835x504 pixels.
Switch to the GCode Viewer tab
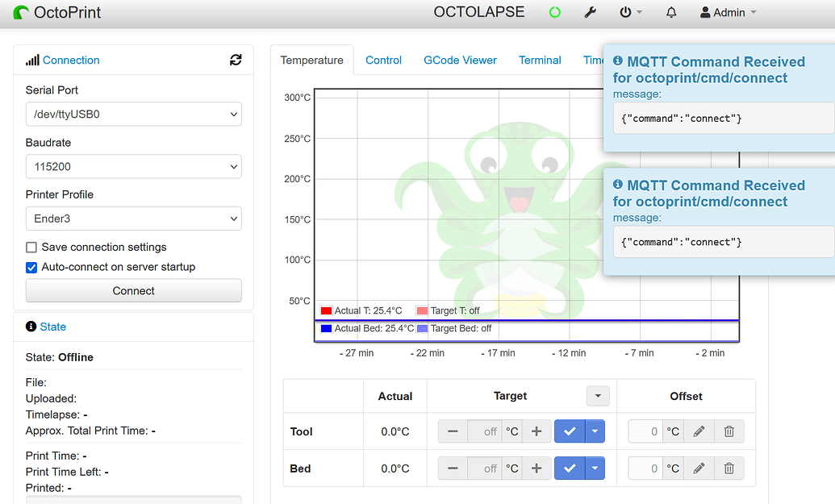coord(460,60)
